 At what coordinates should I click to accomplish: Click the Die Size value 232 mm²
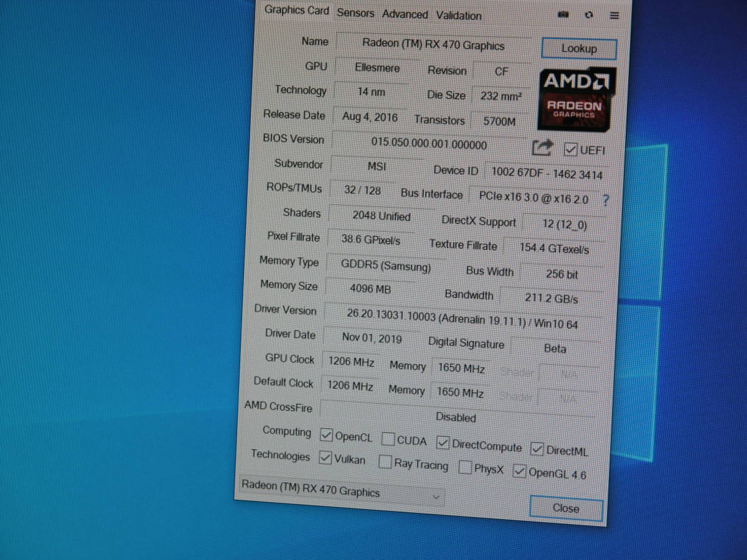point(501,96)
